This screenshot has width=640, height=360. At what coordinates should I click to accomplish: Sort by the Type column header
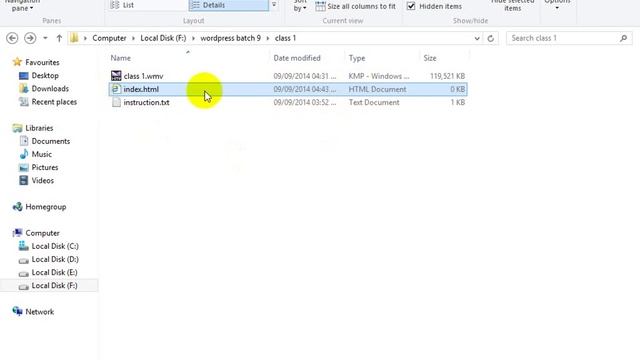point(357,58)
